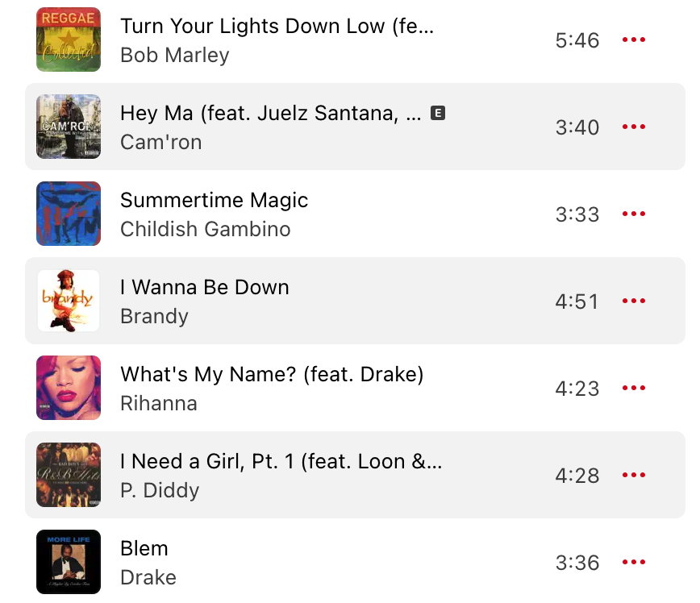The height and width of the screenshot is (603, 700).
Task: Click the artist name P. Diddy
Action: pyautogui.click(x=160, y=490)
